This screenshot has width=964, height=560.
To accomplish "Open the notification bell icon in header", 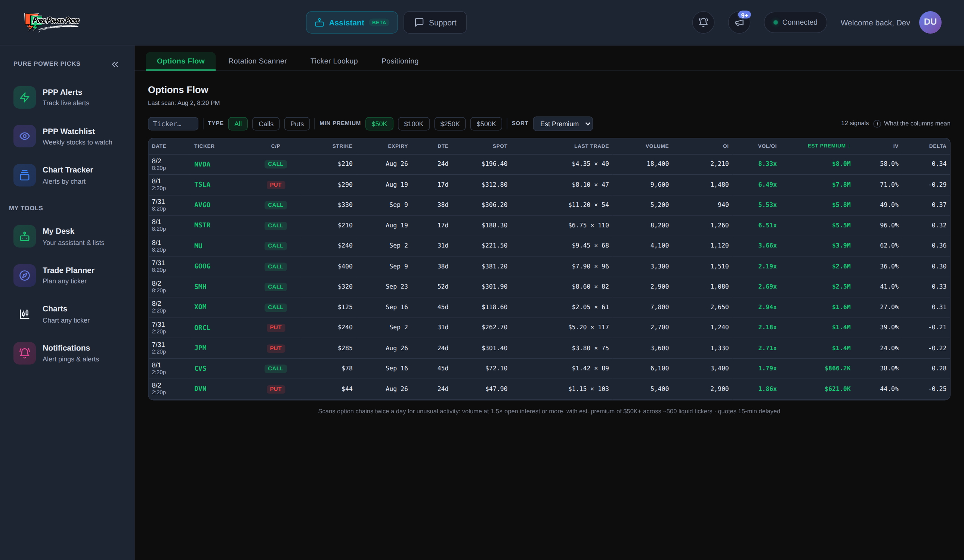I will tap(703, 22).
